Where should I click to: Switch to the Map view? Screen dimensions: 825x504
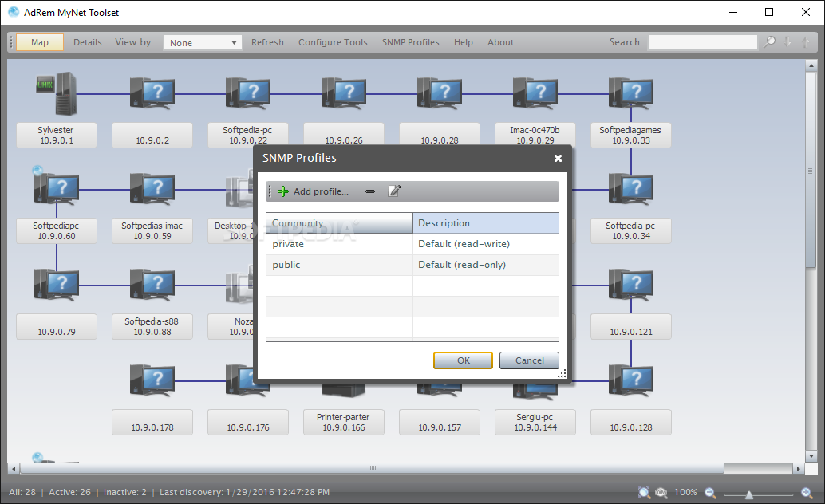(x=40, y=42)
